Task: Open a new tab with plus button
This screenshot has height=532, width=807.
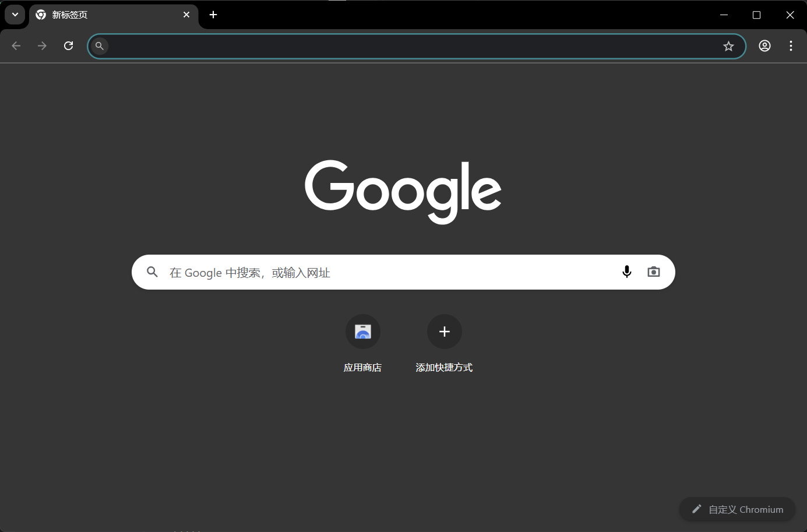Action: 213,15
